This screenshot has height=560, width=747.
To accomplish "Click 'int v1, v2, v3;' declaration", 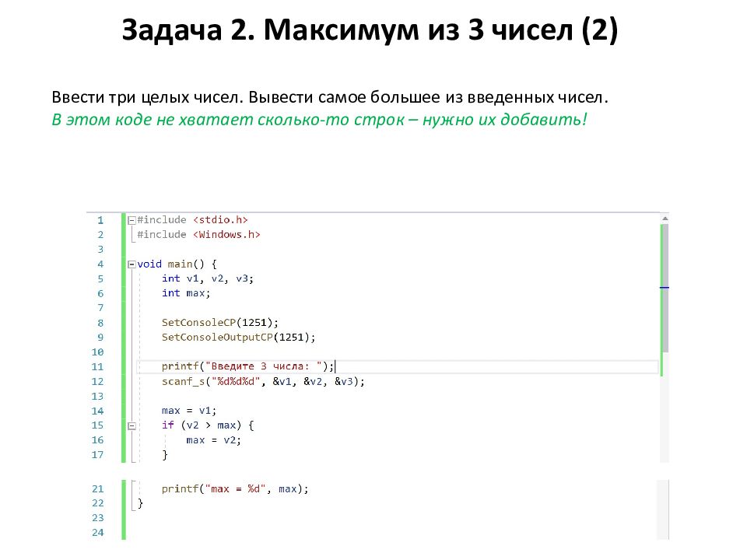I will click(x=208, y=278).
